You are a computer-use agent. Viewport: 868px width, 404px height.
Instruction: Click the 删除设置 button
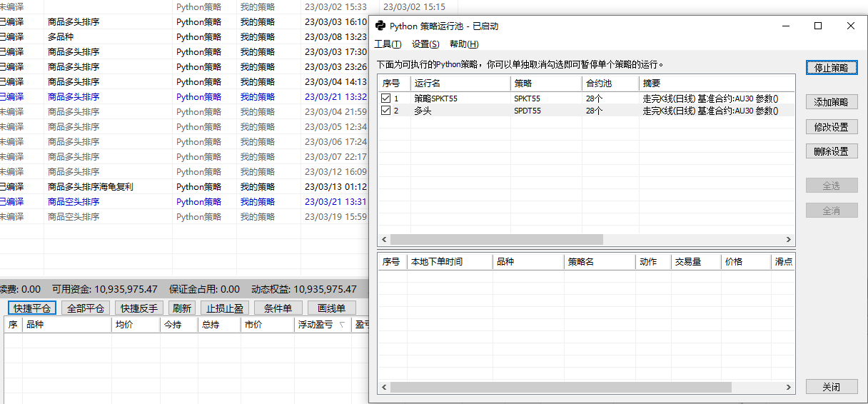point(831,151)
